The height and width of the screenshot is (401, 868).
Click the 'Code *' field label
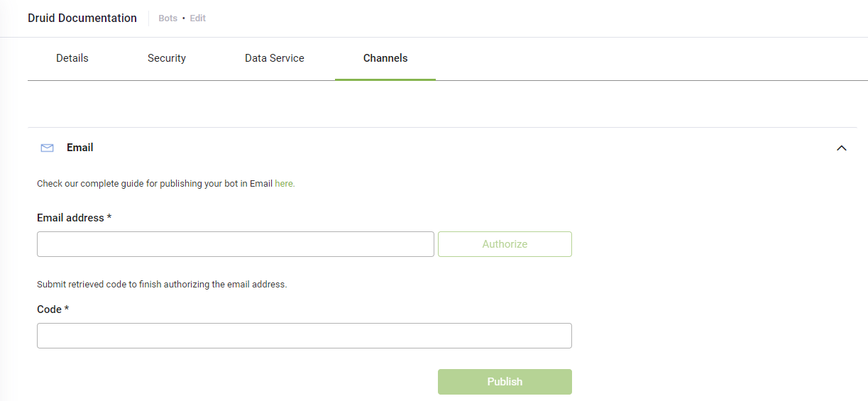[53, 309]
